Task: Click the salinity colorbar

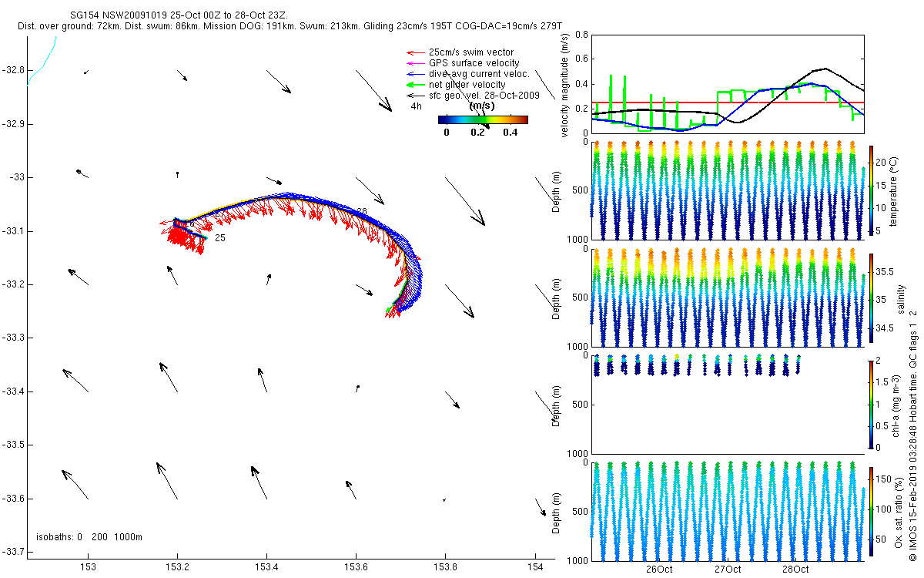Action: [x=872, y=298]
